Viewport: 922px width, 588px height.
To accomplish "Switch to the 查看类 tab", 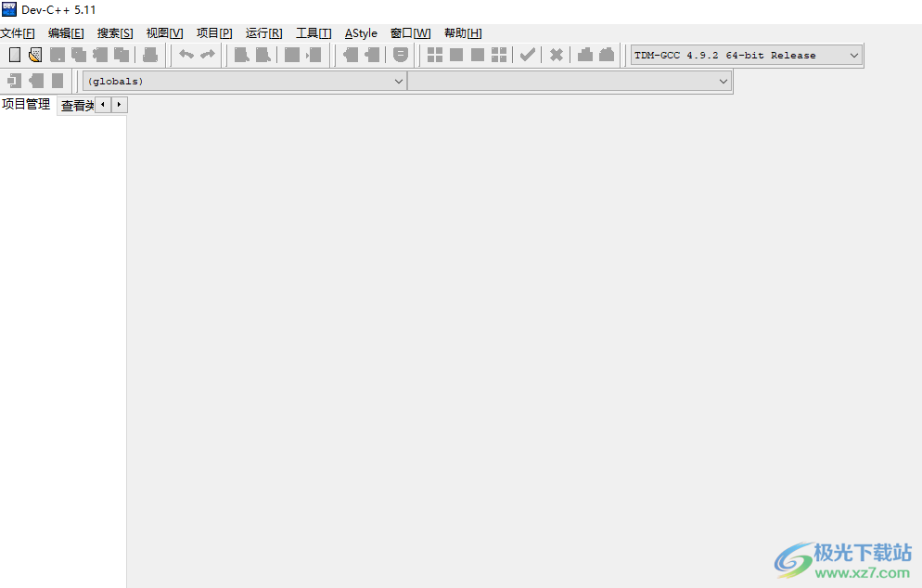I will (77, 106).
